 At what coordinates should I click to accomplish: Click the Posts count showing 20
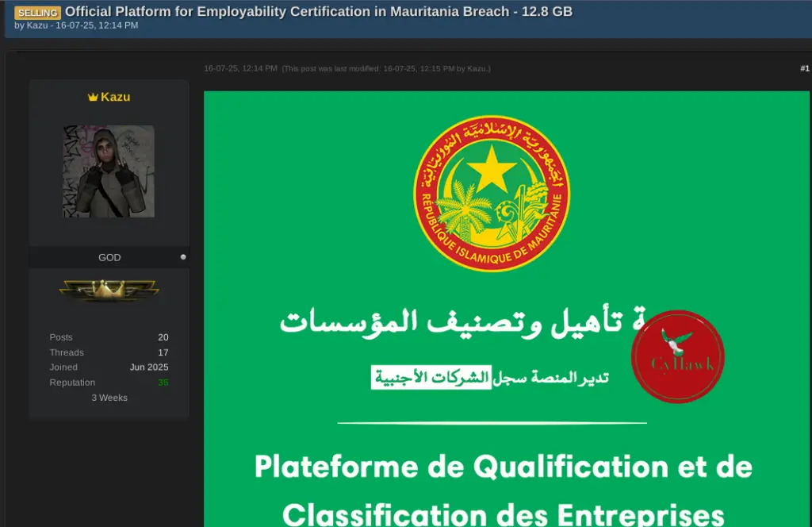pos(163,337)
